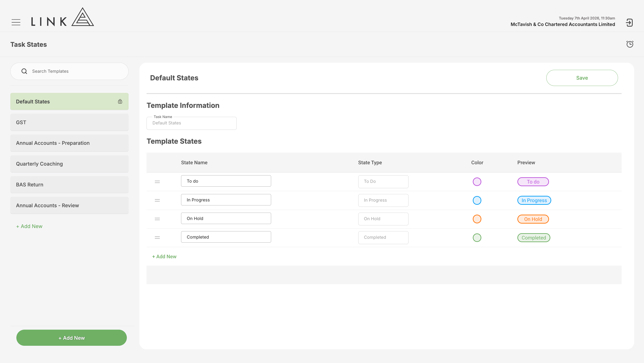The image size is (644, 363).
Task: Grab the In Progress row reorder handle
Action: (157, 200)
